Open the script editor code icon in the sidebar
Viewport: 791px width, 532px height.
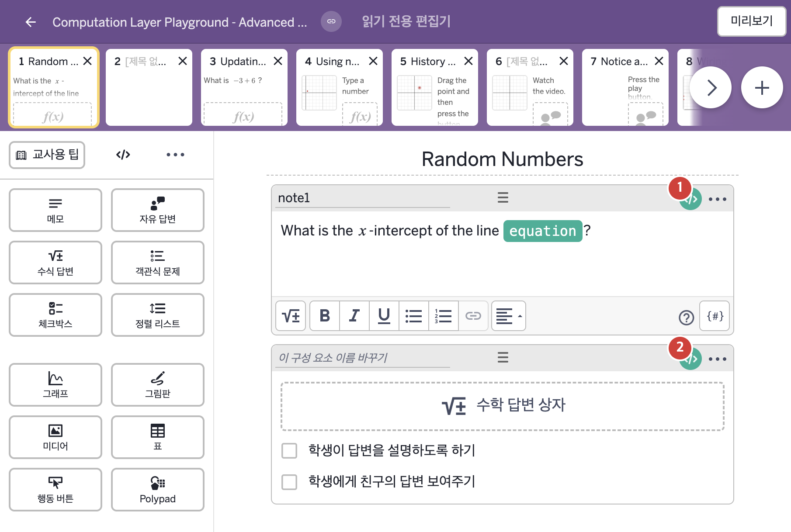click(123, 155)
